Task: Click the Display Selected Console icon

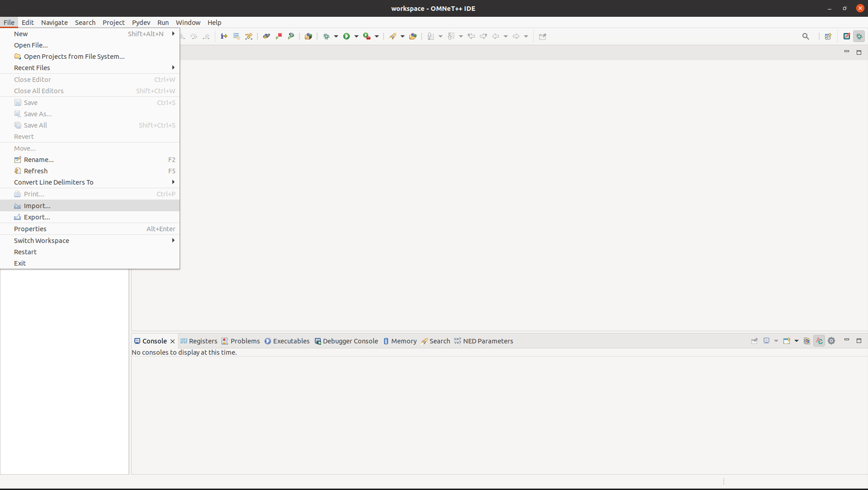Action: [767, 341]
